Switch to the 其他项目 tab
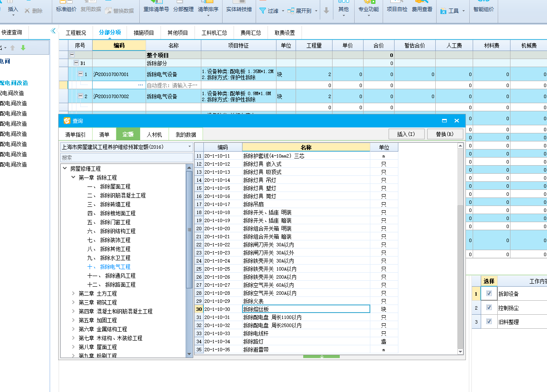The height and width of the screenshot is (392, 547). tap(178, 33)
